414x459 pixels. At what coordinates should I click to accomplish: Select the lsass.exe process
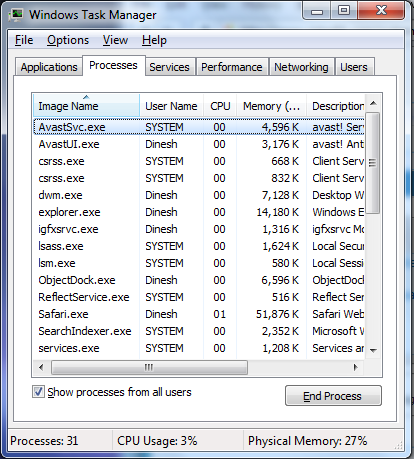[199, 246]
